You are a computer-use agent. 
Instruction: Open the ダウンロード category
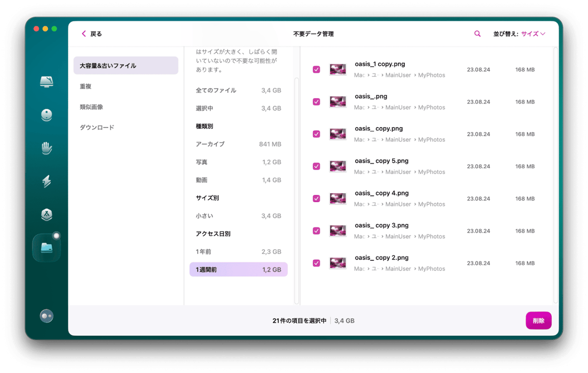coord(97,128)
